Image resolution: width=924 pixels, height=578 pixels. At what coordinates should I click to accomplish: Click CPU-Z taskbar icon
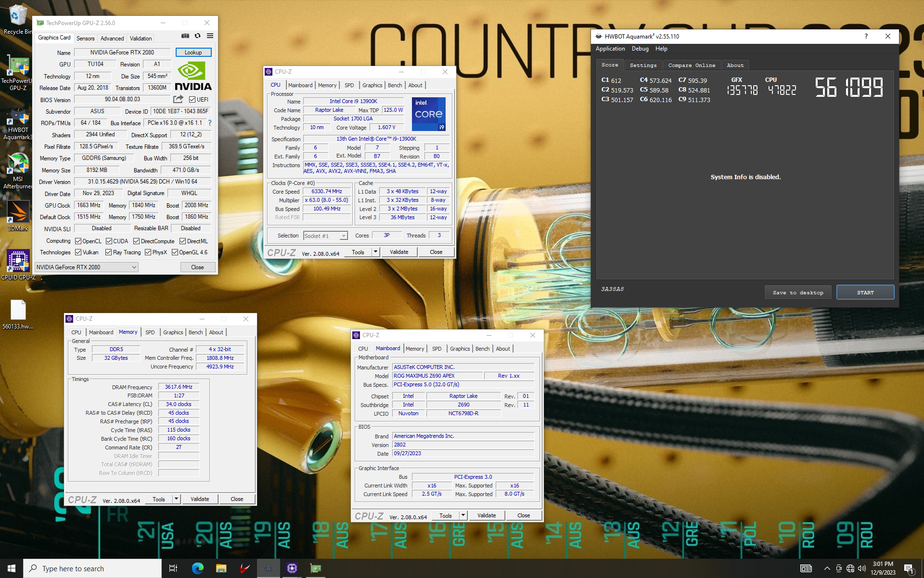292,568
